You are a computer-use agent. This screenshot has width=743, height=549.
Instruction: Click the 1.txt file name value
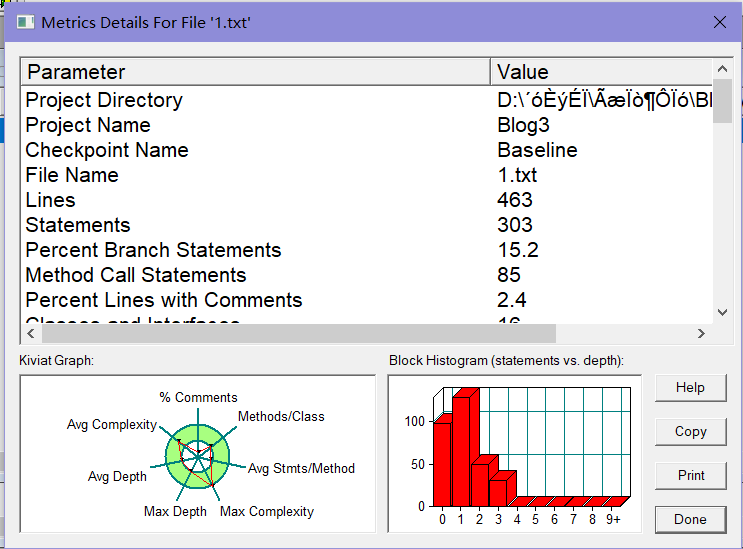[x=517, y=175]
